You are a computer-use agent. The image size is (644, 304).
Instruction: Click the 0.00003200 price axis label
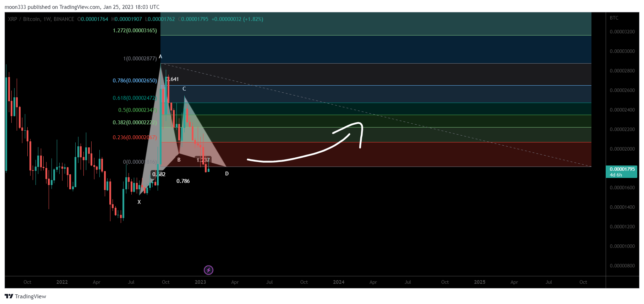coord(622,32)
